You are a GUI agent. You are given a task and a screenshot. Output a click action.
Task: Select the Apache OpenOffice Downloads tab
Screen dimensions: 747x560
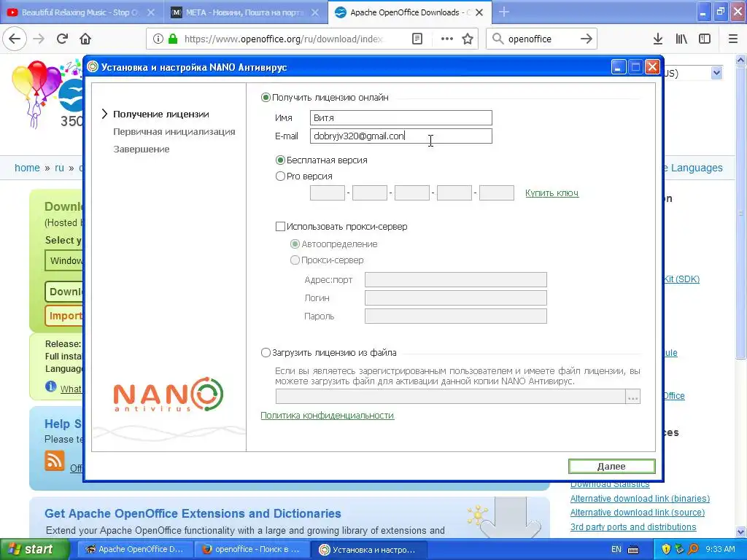(410, 12)
